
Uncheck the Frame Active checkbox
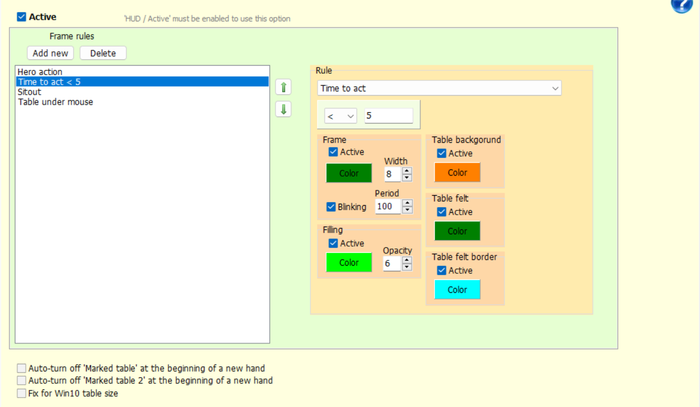tap(333, 152)
